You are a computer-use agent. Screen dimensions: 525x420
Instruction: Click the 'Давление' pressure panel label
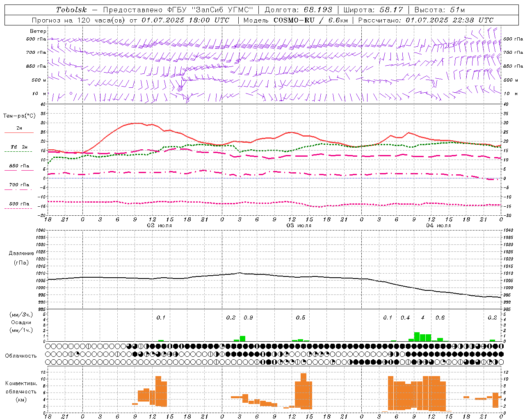pos(21,253)
